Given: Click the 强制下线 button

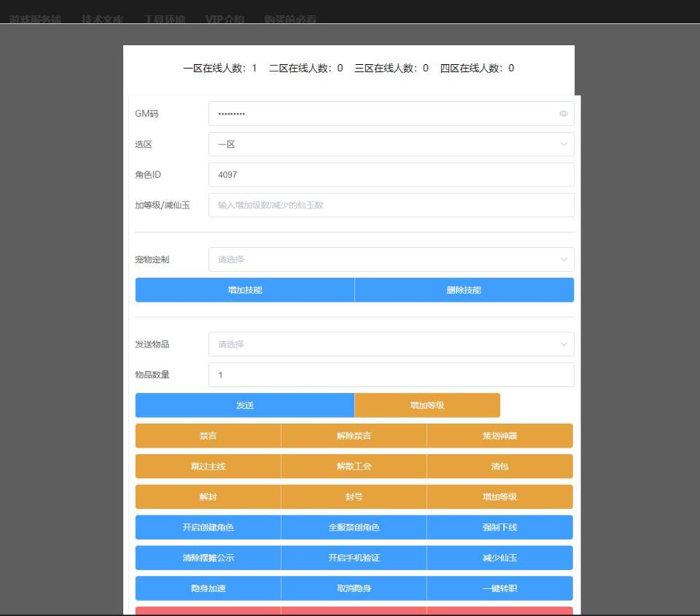Looking at the screenshot, I should pyautogui.click(x=499, y=527).
